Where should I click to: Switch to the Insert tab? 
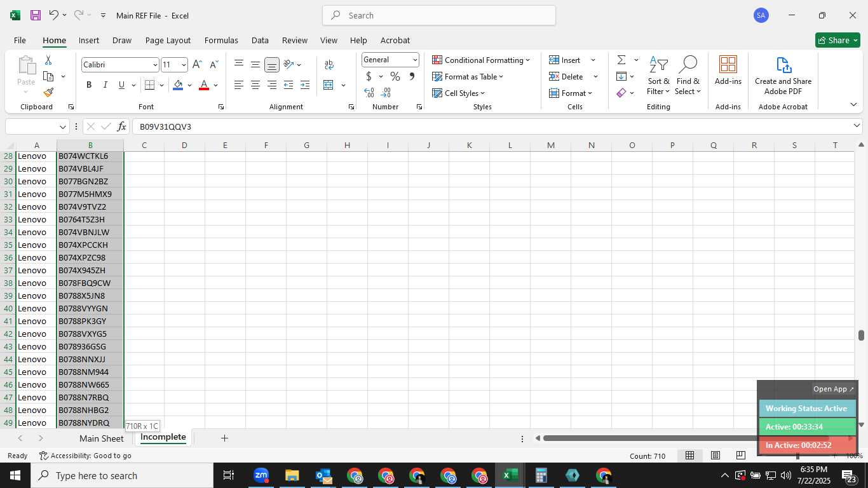point(89,40)
